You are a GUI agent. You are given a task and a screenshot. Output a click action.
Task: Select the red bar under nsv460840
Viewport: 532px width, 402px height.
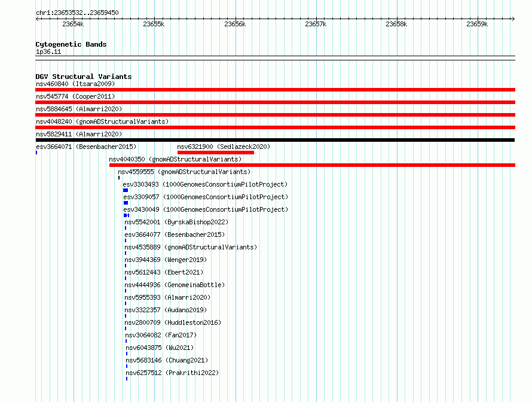coord(275,90)
